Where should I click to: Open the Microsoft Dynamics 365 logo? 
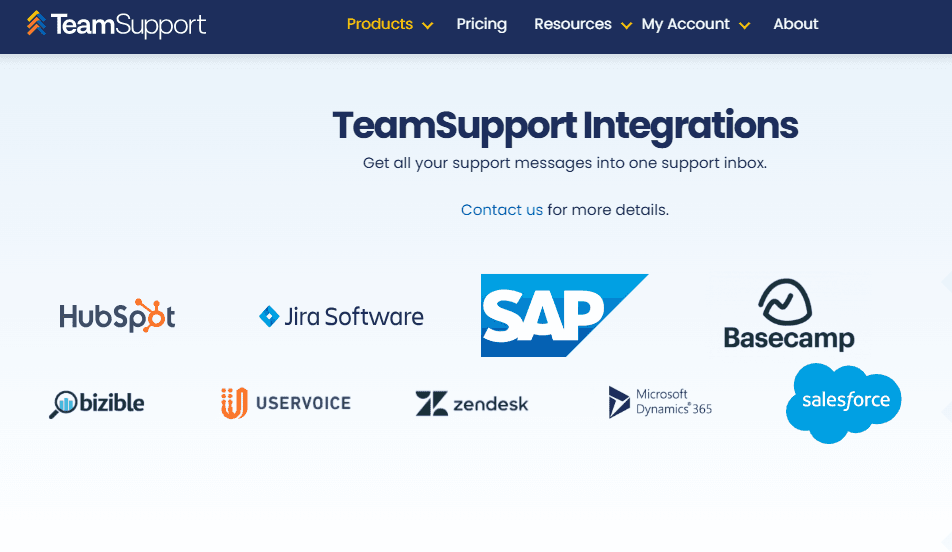coord(660,402)
